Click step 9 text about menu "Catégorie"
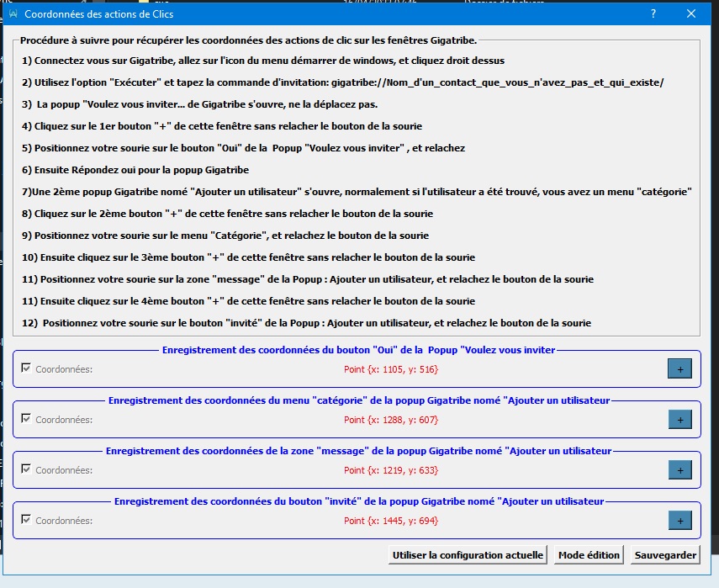 [x=225, y=236]
